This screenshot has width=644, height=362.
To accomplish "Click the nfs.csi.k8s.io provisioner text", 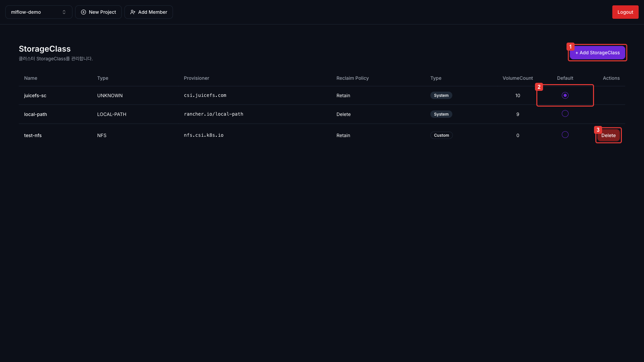I will click(x=204, y=135).
